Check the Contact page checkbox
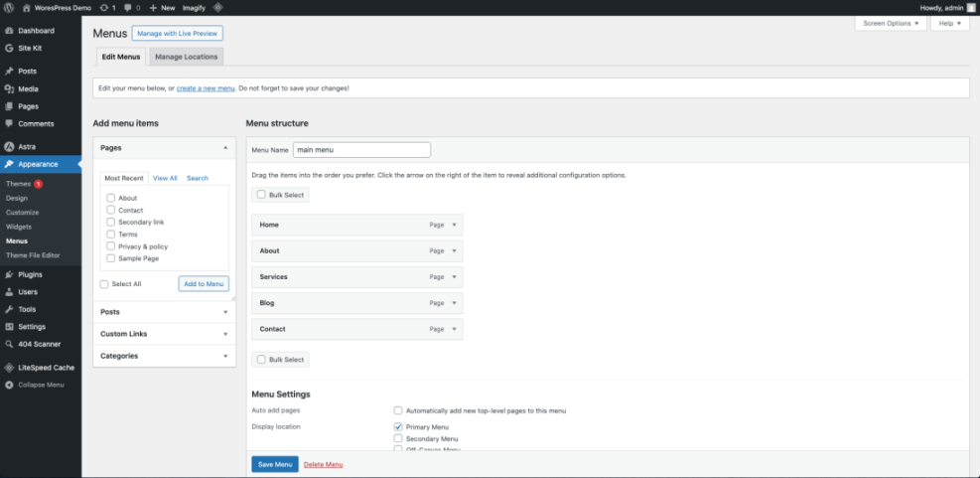Image resolution: width=980 pixels, height=478 pixels. 110,211
